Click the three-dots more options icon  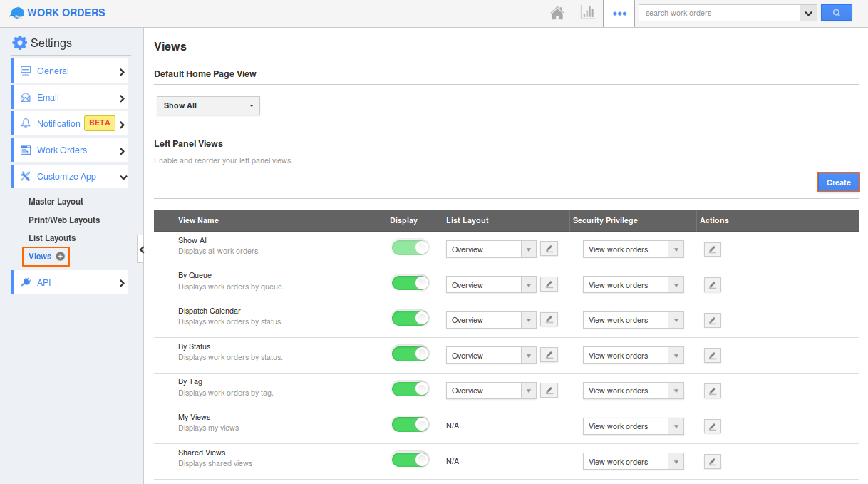pos(619,14)
